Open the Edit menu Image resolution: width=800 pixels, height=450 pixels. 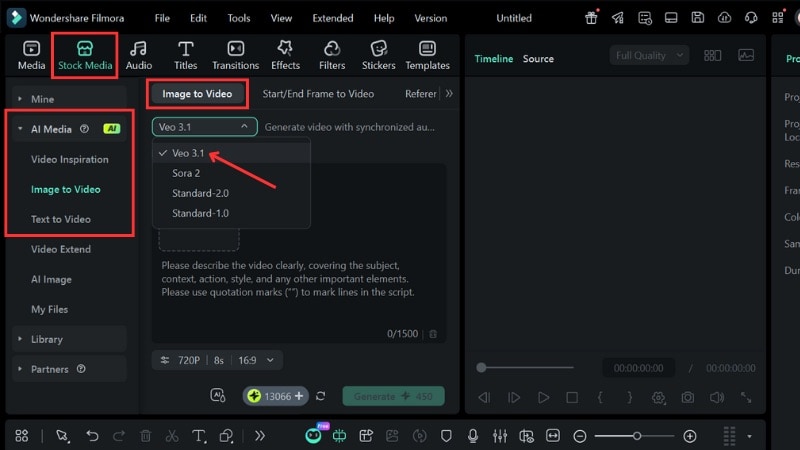pos(198,18)
